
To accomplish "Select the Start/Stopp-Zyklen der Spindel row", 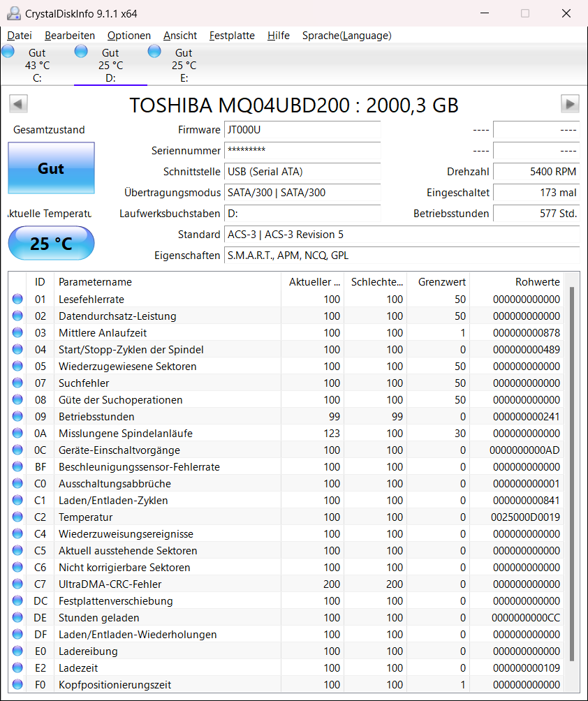I will [286, 350].
